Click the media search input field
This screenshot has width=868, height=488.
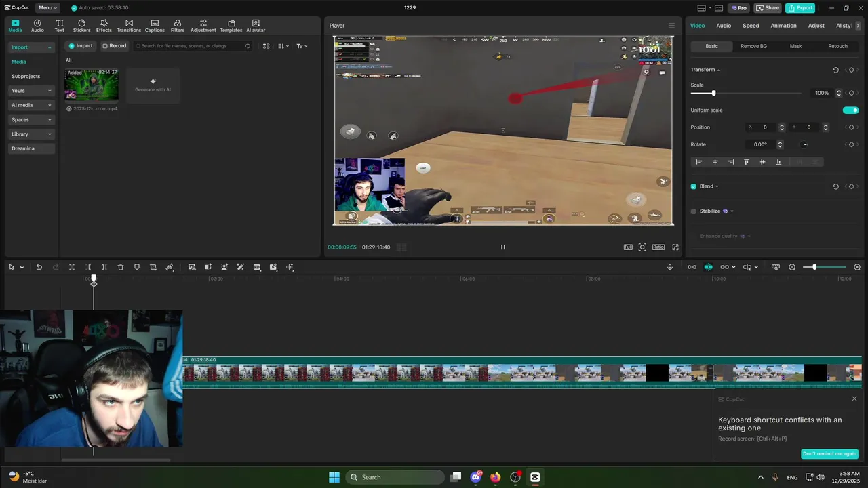(193, 46)
